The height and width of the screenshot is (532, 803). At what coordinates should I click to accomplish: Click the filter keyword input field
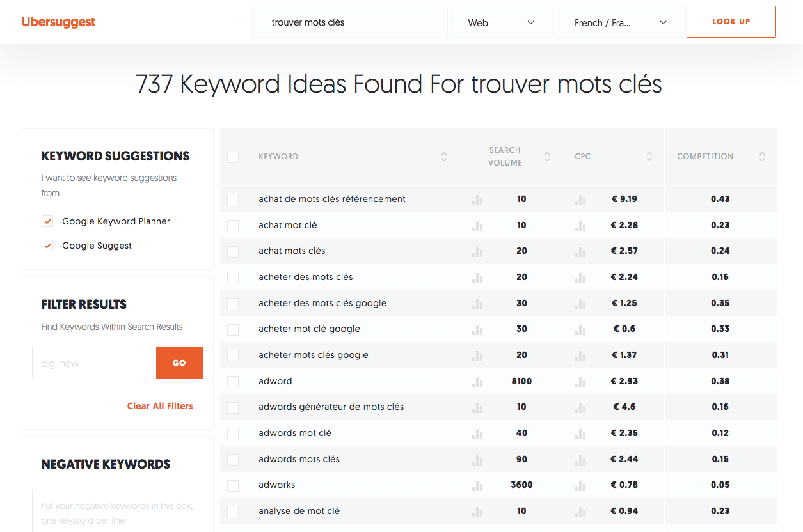(x=94, y=363)
